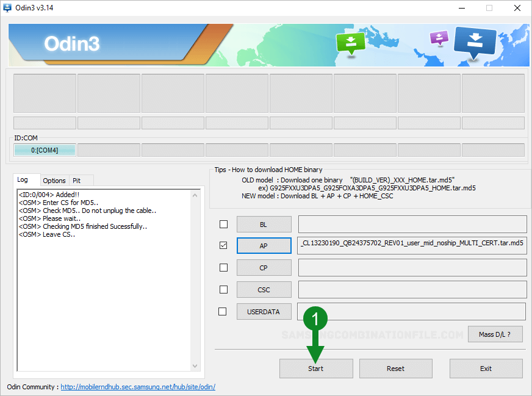532x396 pixels.
Task: Minimize the Odin3 window
Action: 462,8
